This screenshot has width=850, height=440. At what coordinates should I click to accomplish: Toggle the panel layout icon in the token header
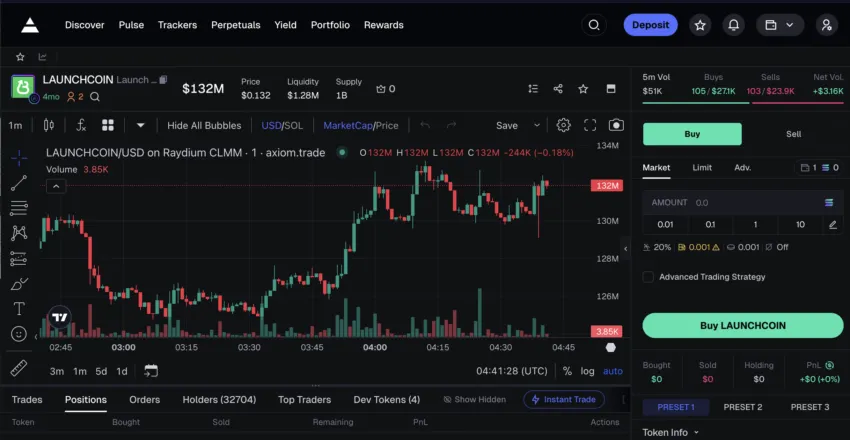point(611,89)
